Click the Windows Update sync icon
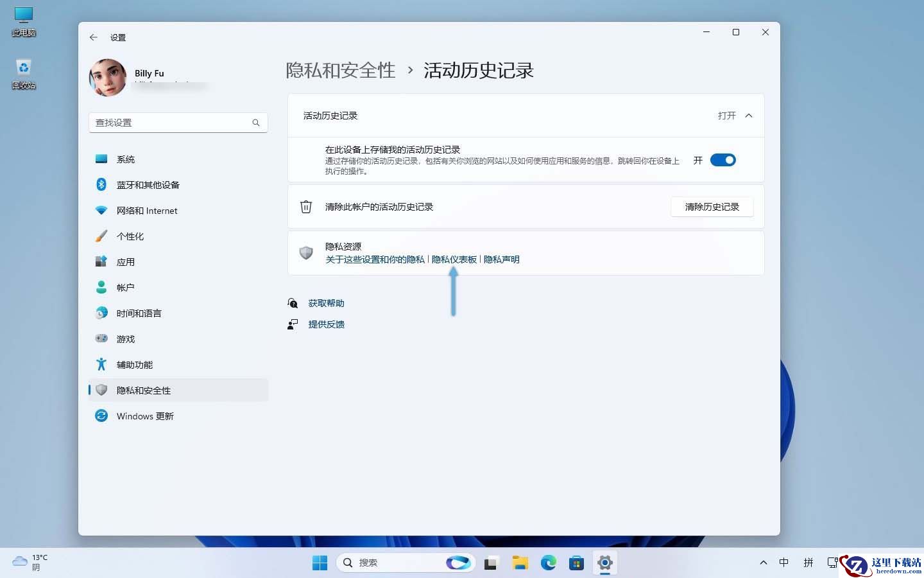Image resolution: width=924 pixels, height=578 pixels. pos(101,416)
